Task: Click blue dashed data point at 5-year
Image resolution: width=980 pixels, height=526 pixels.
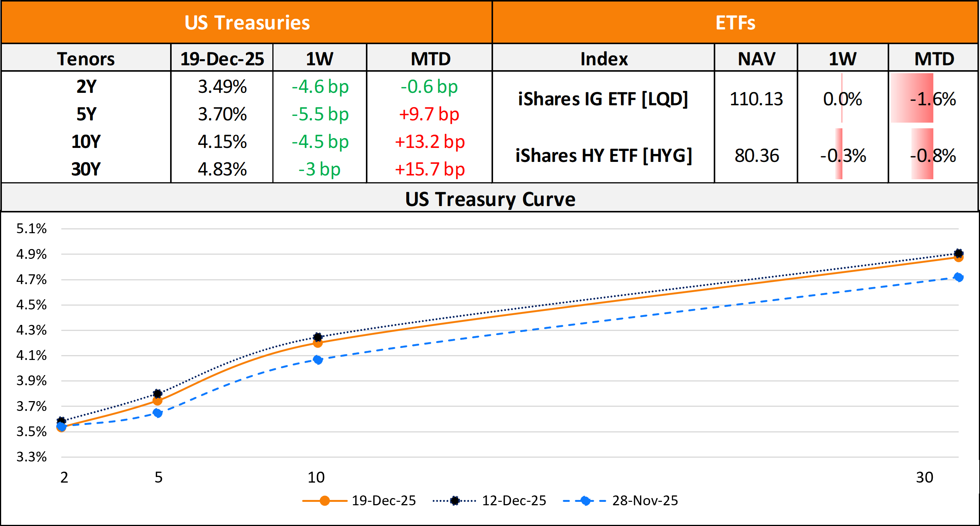Action: [x=158, y=413]
